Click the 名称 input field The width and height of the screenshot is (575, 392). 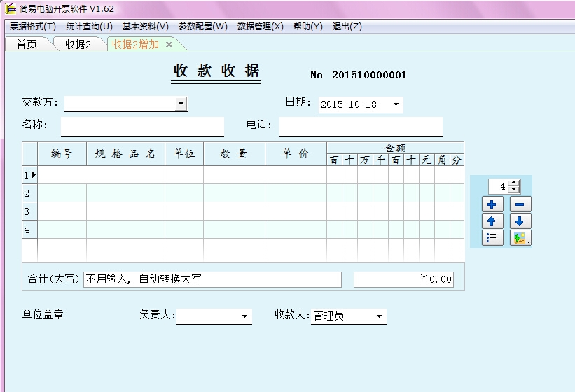(142, 127)
